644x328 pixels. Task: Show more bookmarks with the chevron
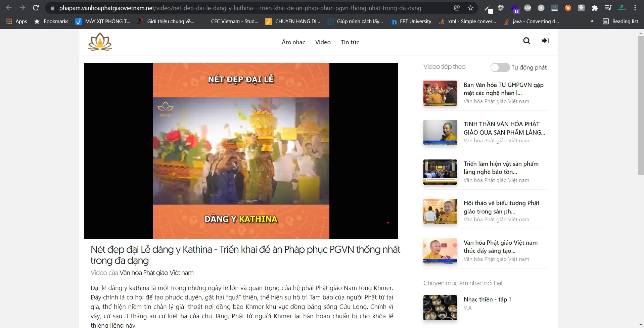click(x=592, y=21)
